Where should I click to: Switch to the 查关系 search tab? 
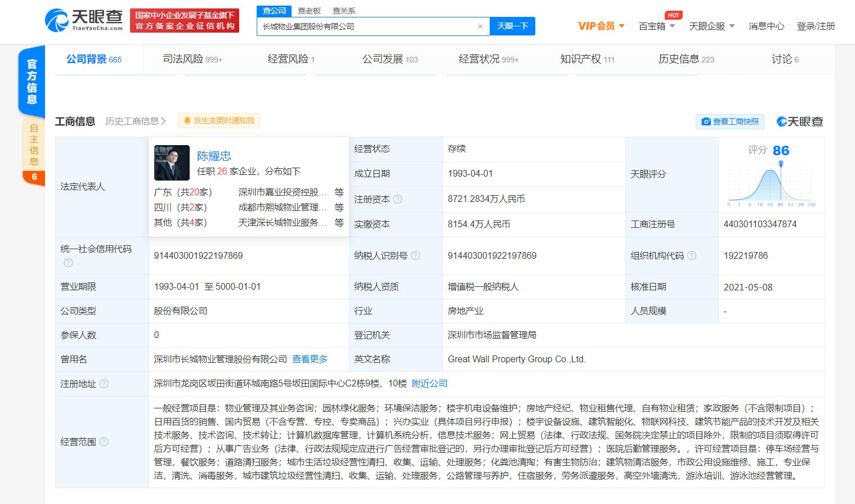tap(344, 11)
